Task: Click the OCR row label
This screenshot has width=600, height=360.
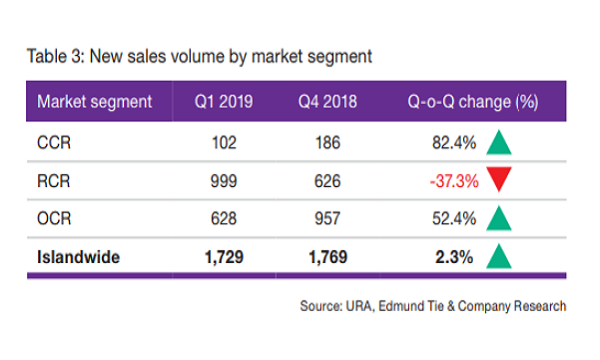Action: [x=54, y=219]
